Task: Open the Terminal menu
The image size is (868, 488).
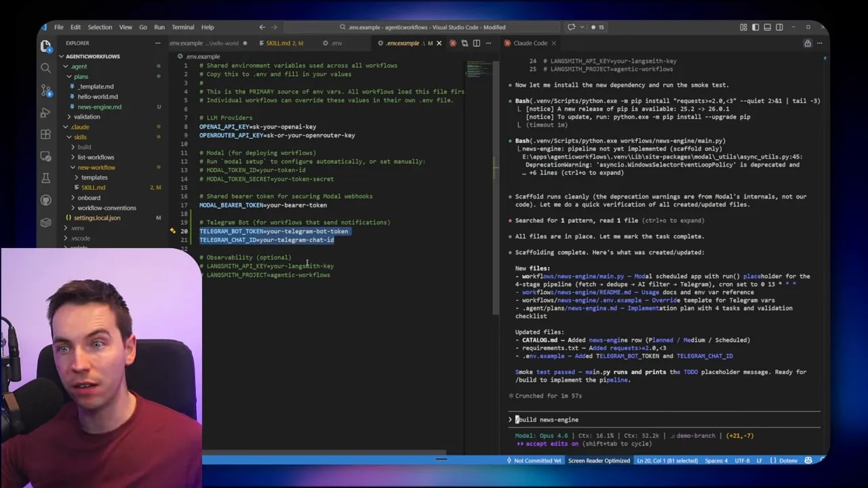Action: (x=182, y=27)
